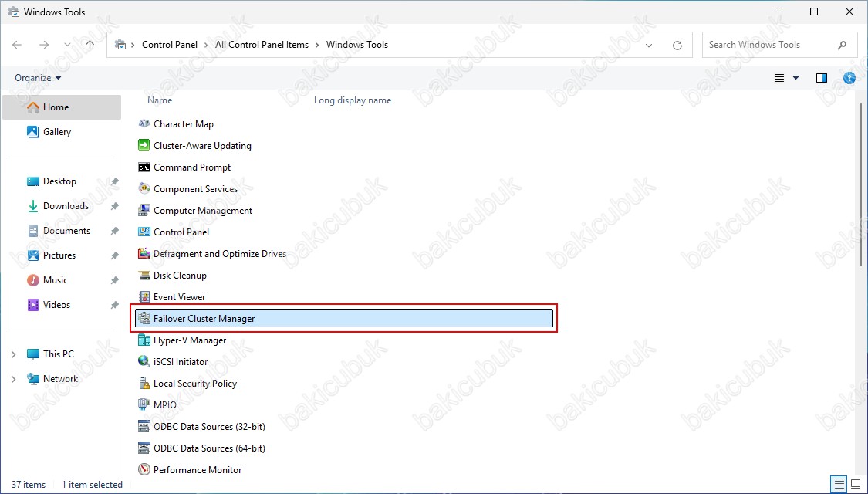Expand the Network tree node

(x=14, y=379)
